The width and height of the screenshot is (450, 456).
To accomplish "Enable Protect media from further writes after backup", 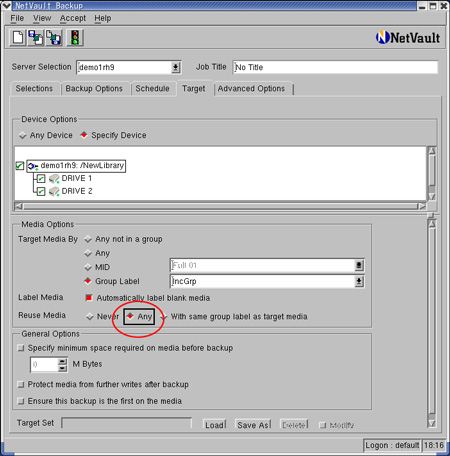I will 21,384.
